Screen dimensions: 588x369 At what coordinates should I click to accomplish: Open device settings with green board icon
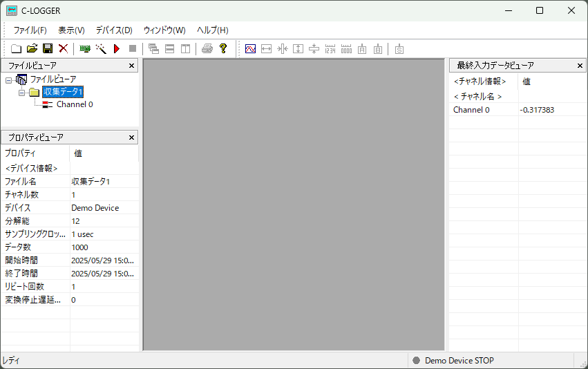[85, 48]
